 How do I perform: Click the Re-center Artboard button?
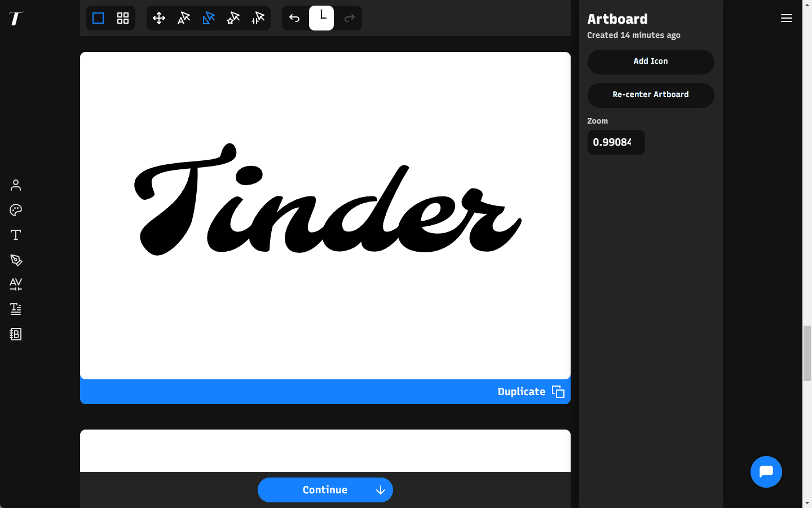[x=650, y=95]
